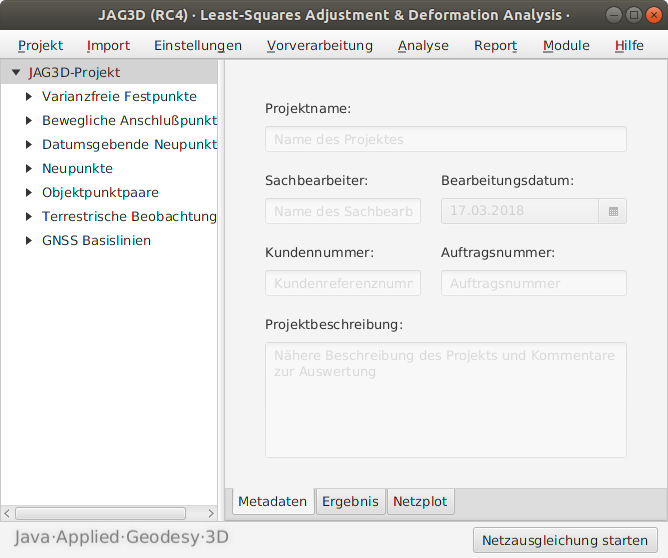Close the JAG3D window
668x558 pixels.
pyautogui.click(x=654, y=15)
